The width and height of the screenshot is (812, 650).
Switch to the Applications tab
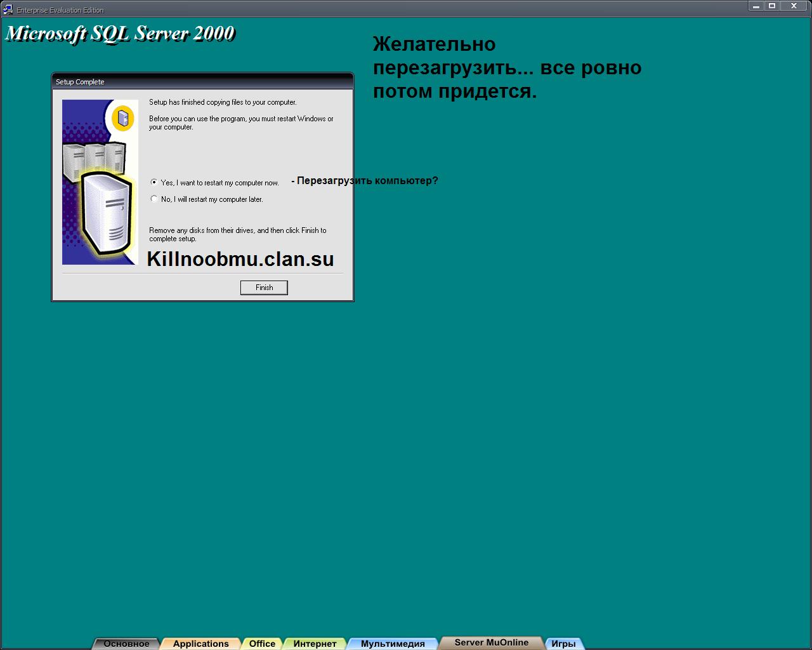coord(200,644)
